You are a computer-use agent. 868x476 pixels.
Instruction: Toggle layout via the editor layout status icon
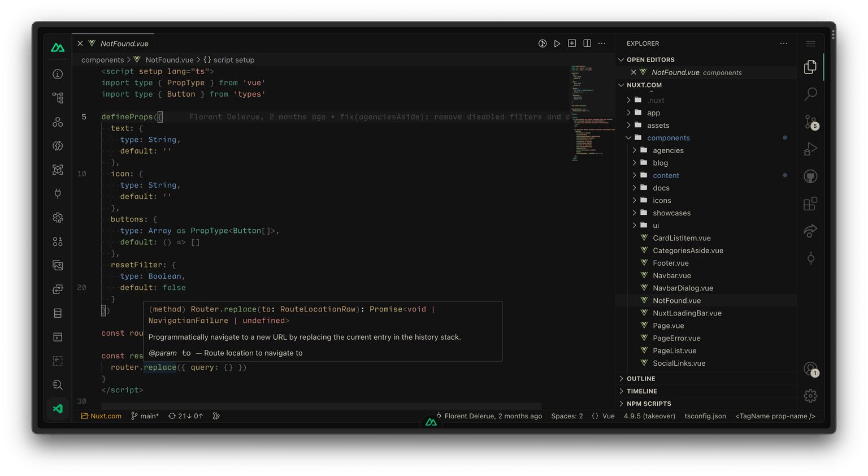point(571,43)
